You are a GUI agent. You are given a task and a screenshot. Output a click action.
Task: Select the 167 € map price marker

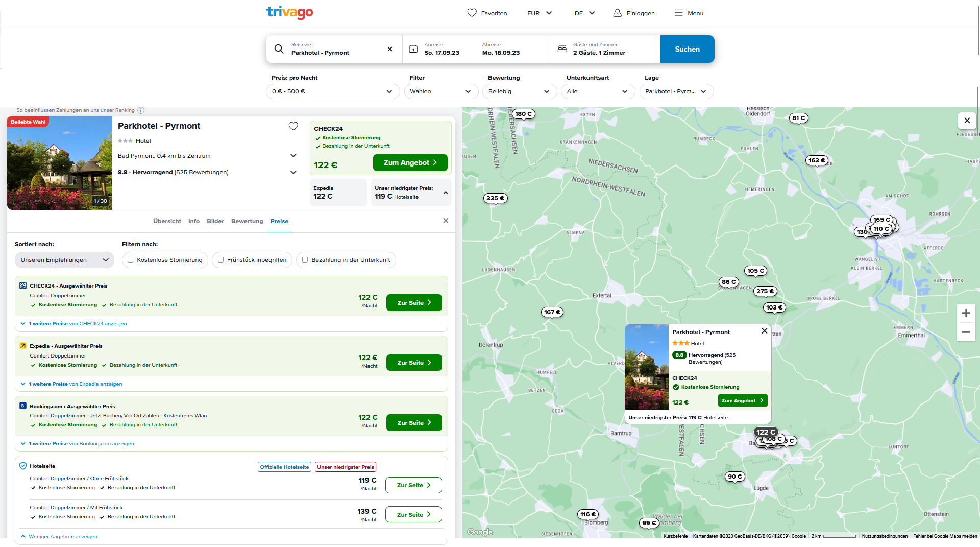coord(552,312)
